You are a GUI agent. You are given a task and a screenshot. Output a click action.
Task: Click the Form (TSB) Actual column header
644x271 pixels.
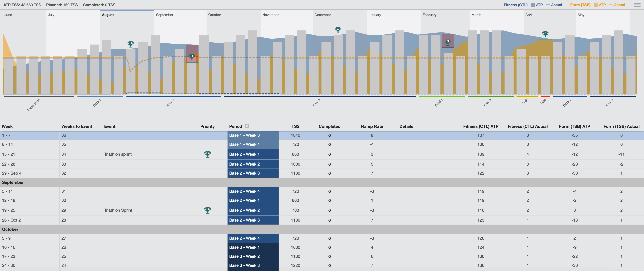(x=621, y=126)
